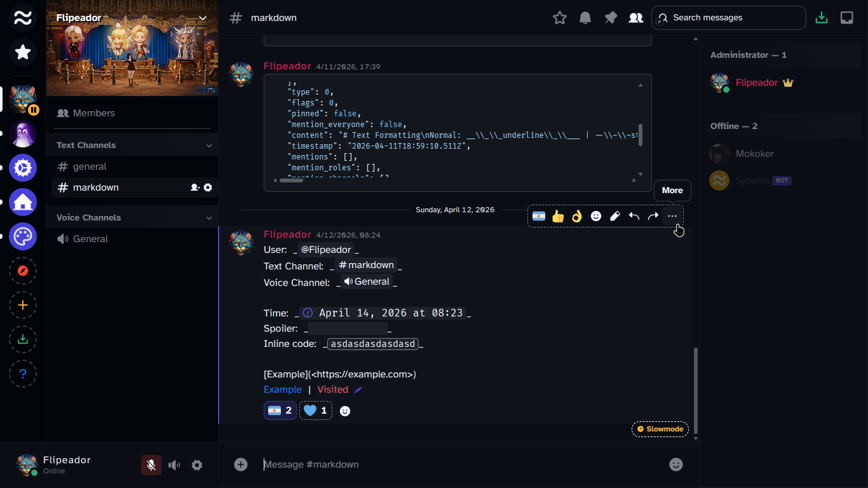The width and height of the screenshot is (868, 488).
Task: React with the thumbs up quick reaction
Action: [x=558, y=216]
